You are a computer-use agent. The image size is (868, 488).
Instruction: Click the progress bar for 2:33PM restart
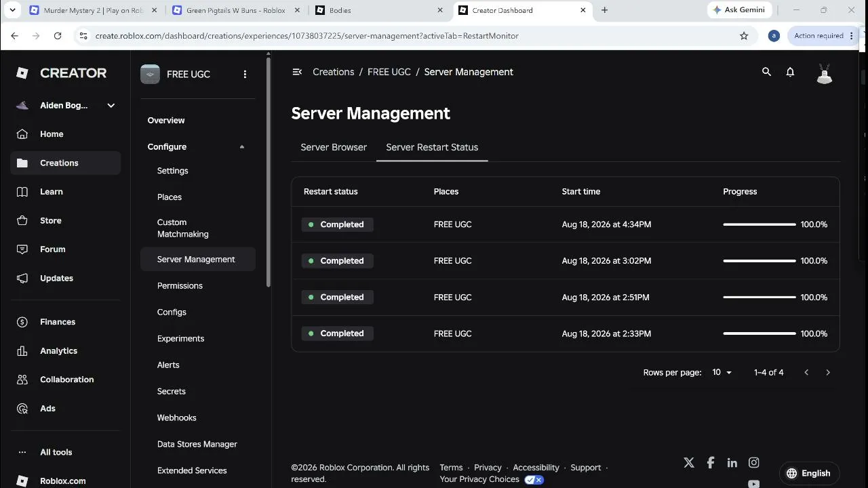[759, 333]
